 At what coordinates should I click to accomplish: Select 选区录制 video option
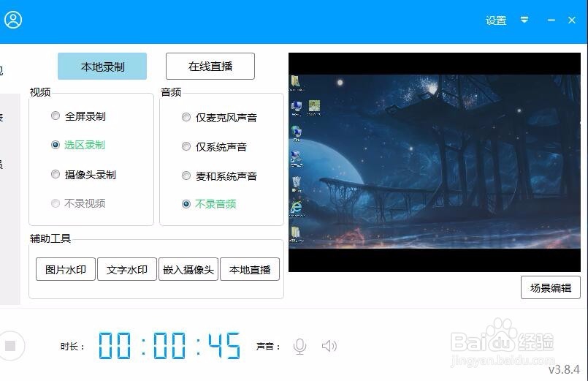(78, 145)
